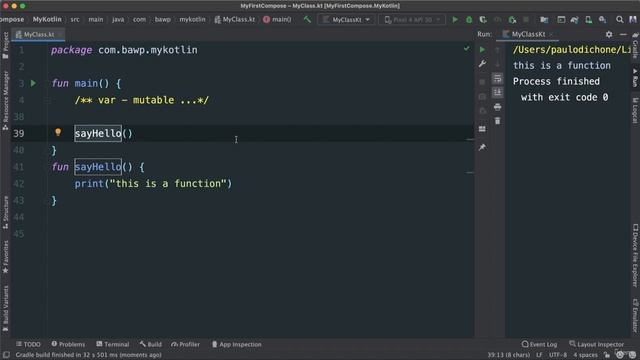
Task: Click the layout icon in Run panel sidebar
Action: (x=482, y=129)
